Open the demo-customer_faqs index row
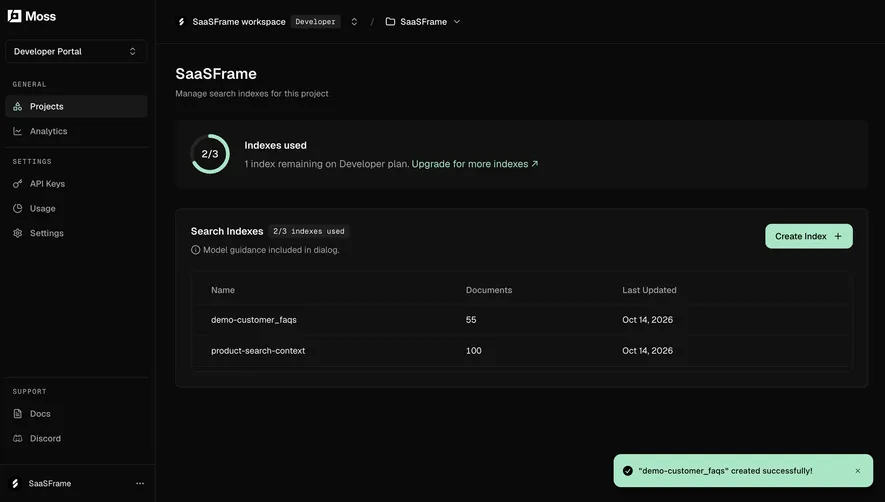Viewport: 885px width, 502px height. 522,320
